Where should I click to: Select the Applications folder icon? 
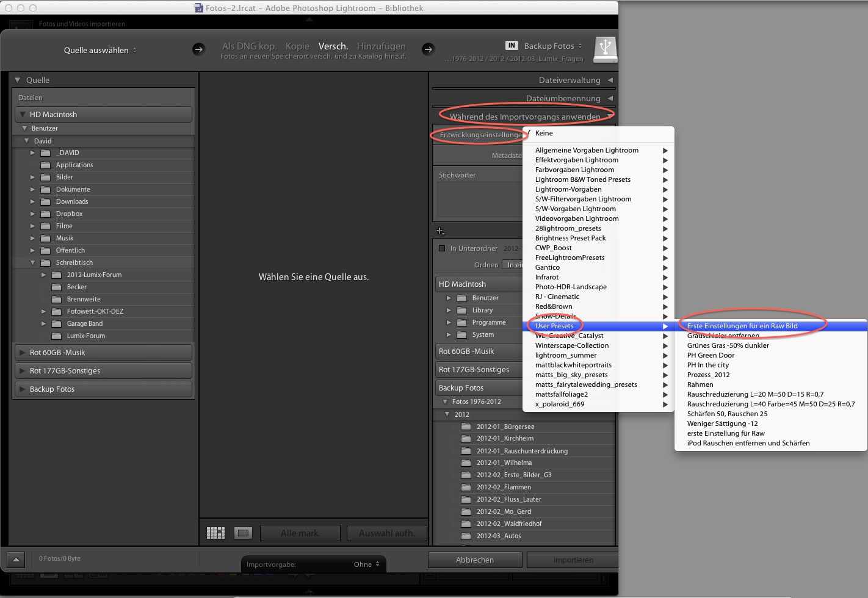45,165
